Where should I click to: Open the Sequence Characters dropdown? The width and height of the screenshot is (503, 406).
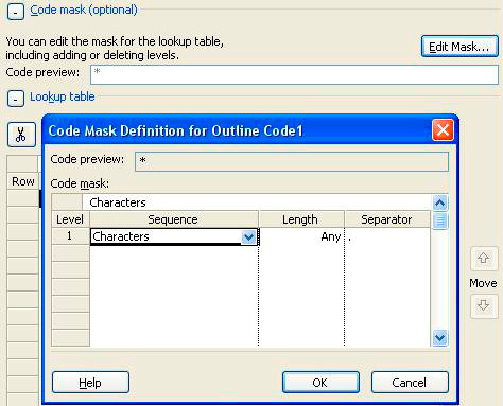pos(249,237)
